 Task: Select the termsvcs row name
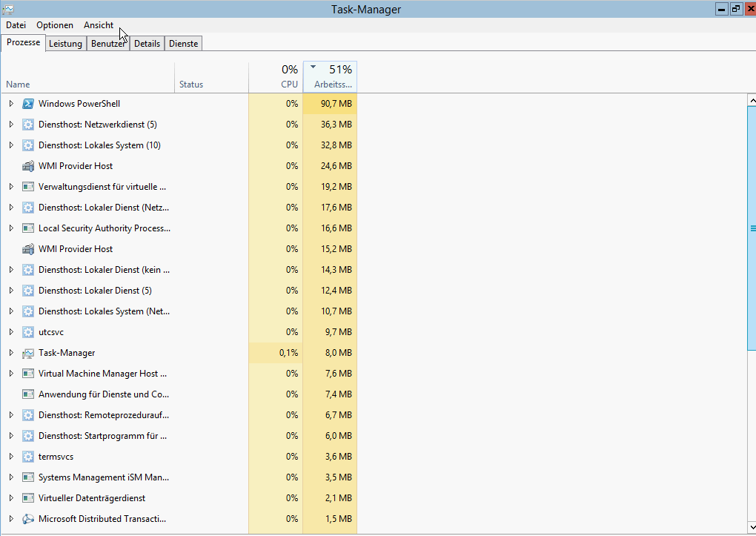coord(56,457)
